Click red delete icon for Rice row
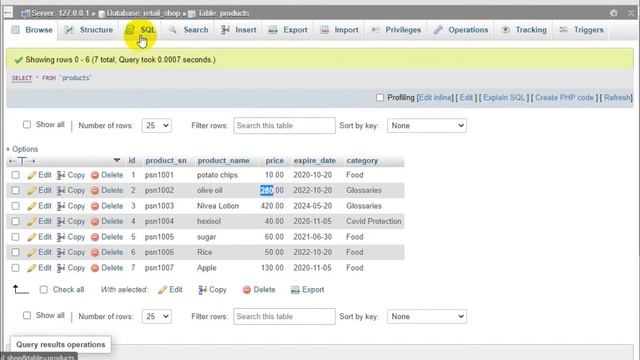This screenshot has width=640, height=360. [95, 253]
